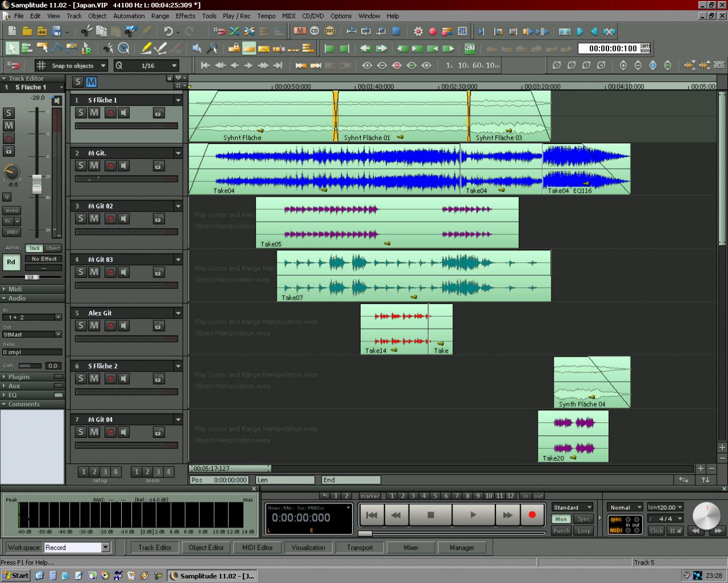This screenshot has width=728, height=583.
Task: Click the Object Editor button
Action: coord(206,548)
